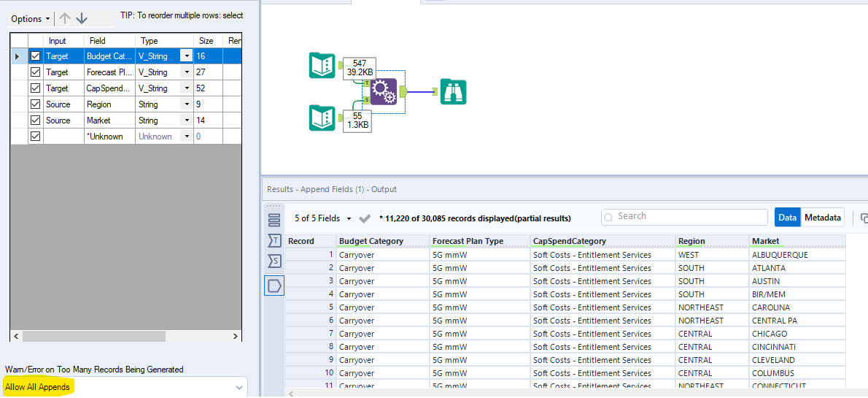Viewport: 868px width, 398px height.
Task: Open the Options dropdown menu
Action: point(31,19)
